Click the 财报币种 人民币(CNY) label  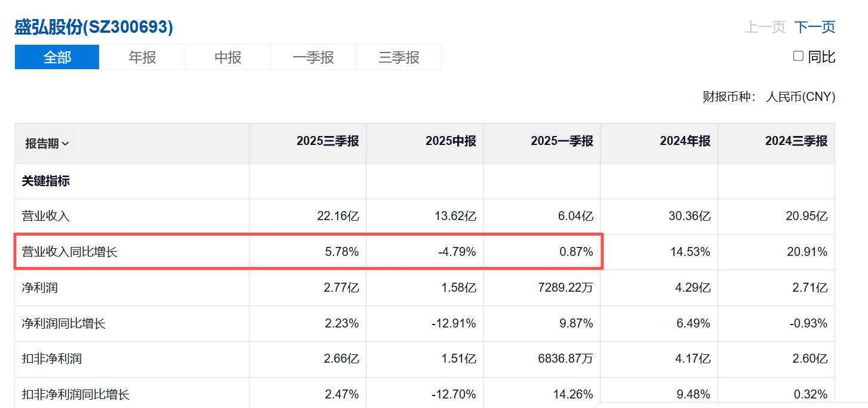[x=769, y=97]
